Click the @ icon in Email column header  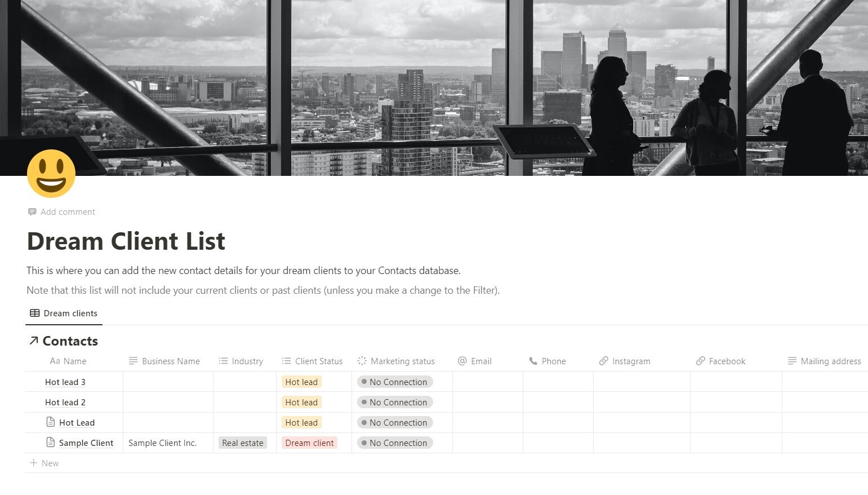462,361
